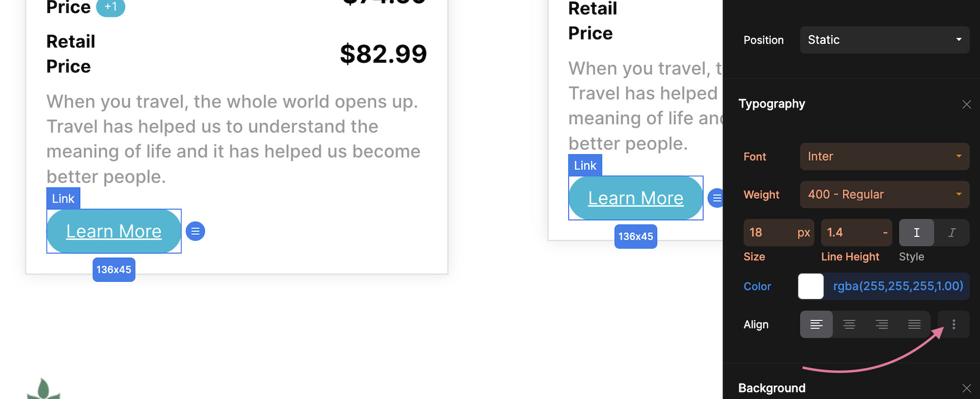Open the Font dropdown showing Inter
The image size is (980, 399).
(x=885, y=156)
